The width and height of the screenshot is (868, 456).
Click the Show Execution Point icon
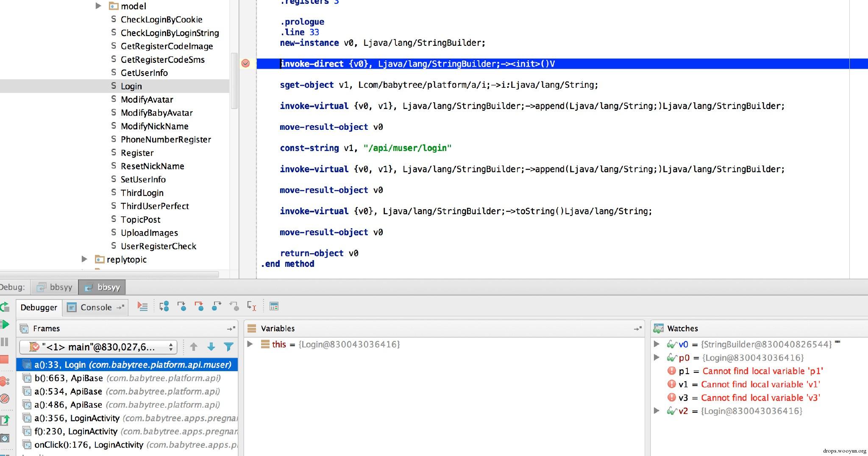click(x=142, y=306)
